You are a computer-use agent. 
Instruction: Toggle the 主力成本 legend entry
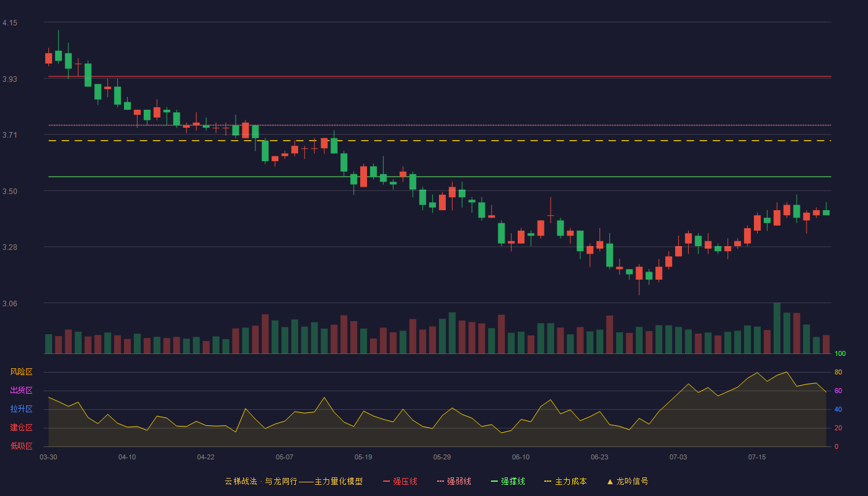coord(565,481)
